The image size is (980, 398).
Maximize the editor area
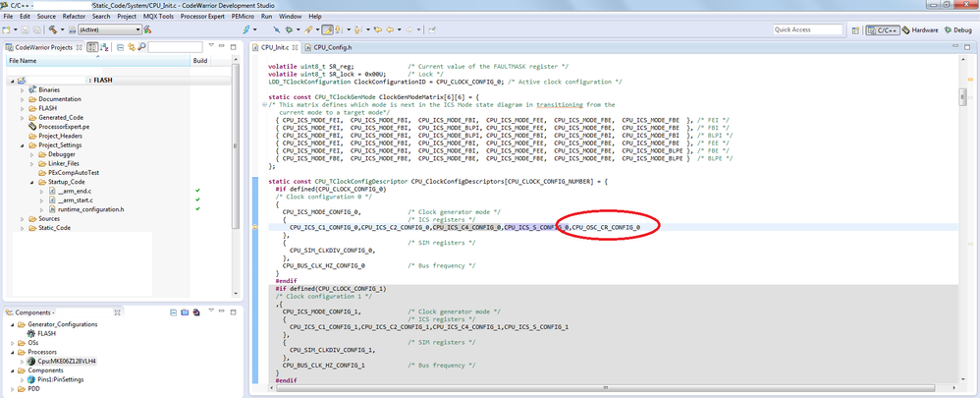[x=965, y=46]
